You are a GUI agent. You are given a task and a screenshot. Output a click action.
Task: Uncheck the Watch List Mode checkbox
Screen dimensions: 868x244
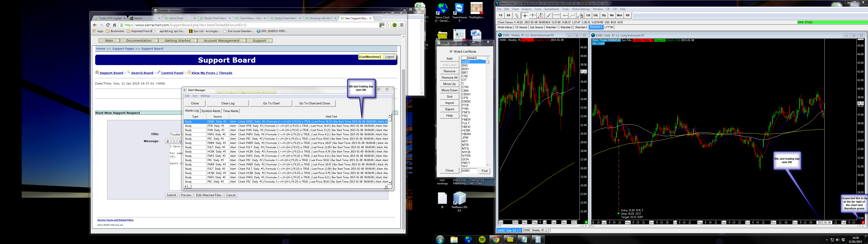click(451, 52)
